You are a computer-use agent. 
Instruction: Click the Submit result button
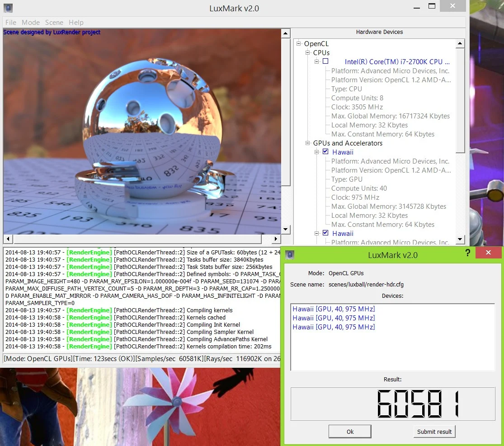pos(434,432)
